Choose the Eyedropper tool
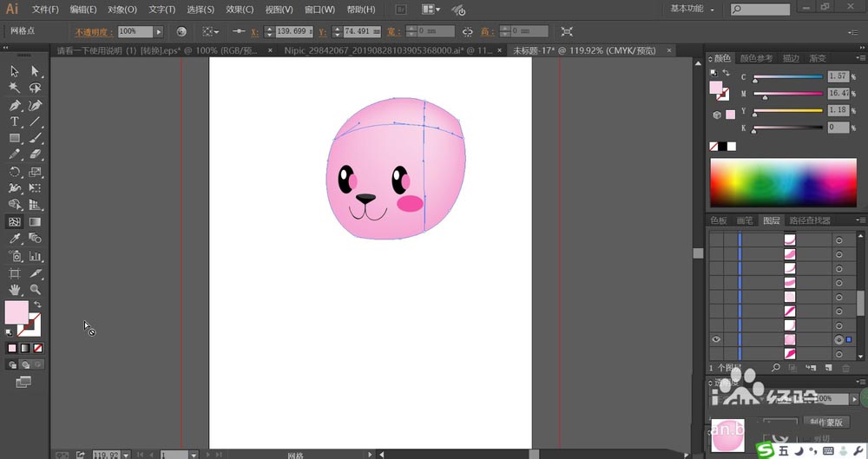 15,239
